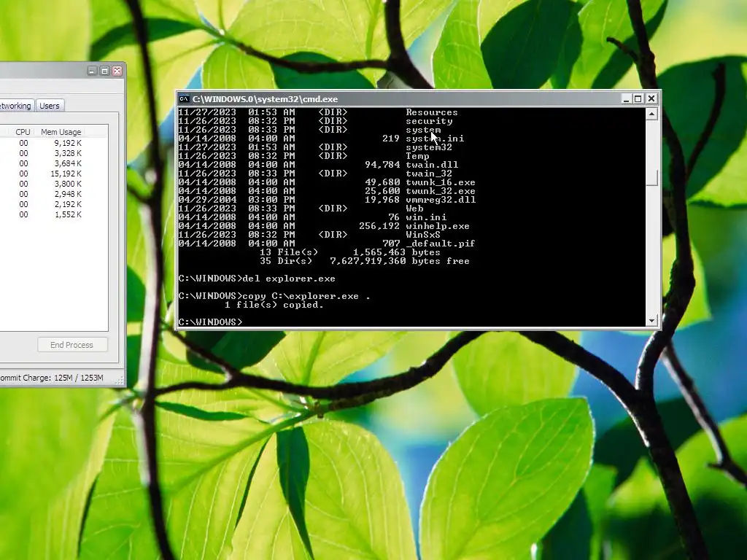Click the cmd scrollbar up arrow
The image size is (747, 560).
(x=651, y=114)
